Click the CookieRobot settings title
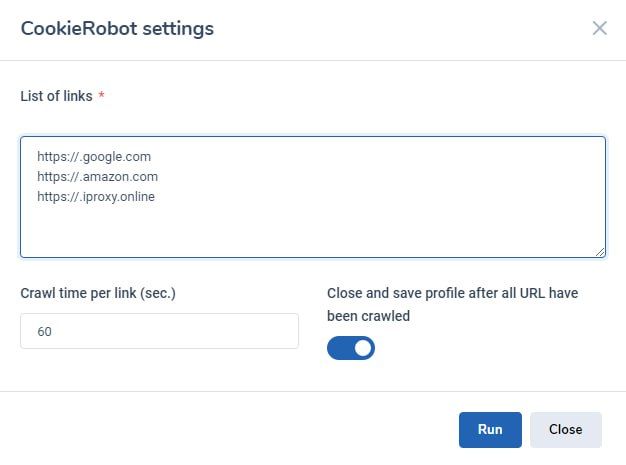This screenshot has width=626, height=465. click(117, 28)
